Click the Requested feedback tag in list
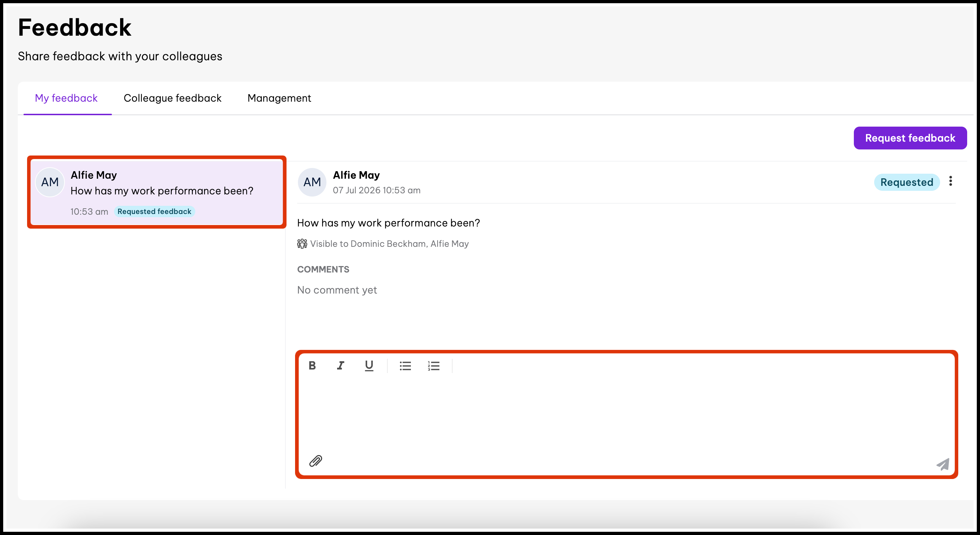Image resolution: width=980 pixels, height=535 pixels. point(154,212)
